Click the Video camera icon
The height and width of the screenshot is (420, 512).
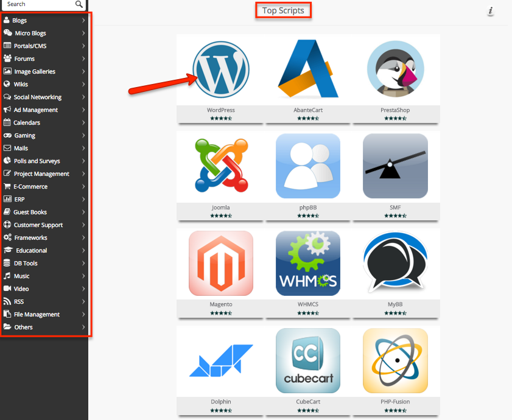(7, 289)
